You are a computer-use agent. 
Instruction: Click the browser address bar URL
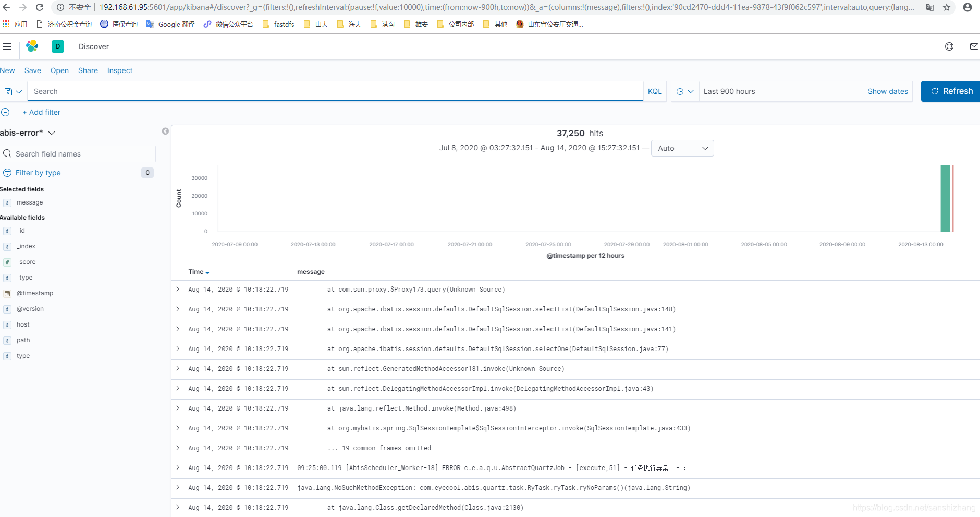coord(506,7)
